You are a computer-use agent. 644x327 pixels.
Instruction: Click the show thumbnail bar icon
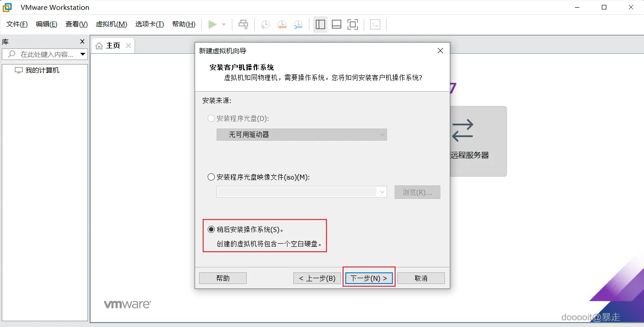336,24
